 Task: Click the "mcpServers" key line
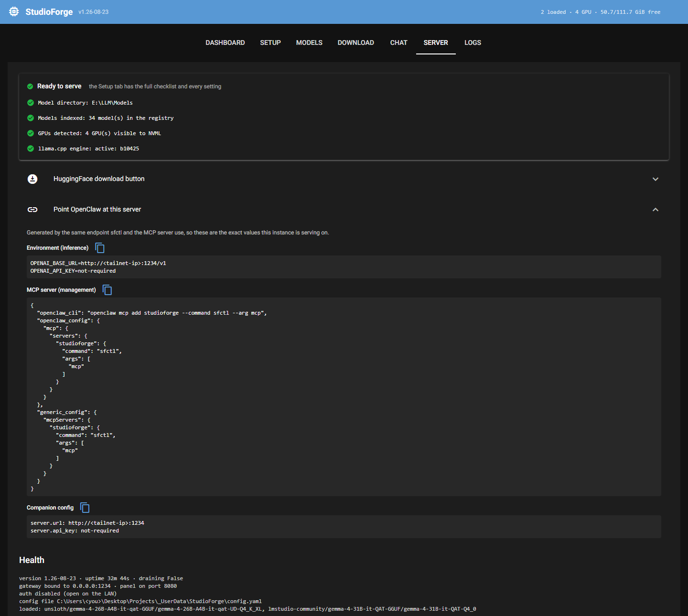click(x=67, y=420)
